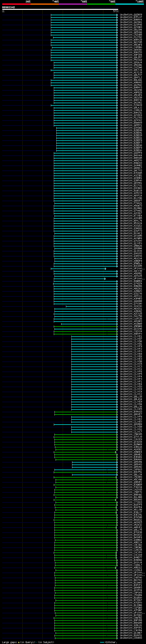Select hit UniRef100_Q84TL2

point(131,77)
